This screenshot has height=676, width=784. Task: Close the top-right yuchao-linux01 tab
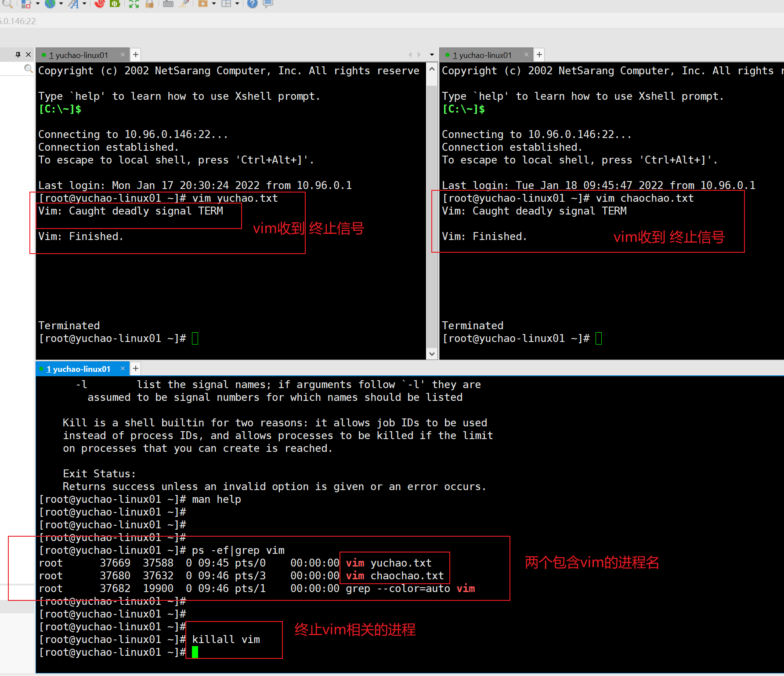tap(526, 55)
